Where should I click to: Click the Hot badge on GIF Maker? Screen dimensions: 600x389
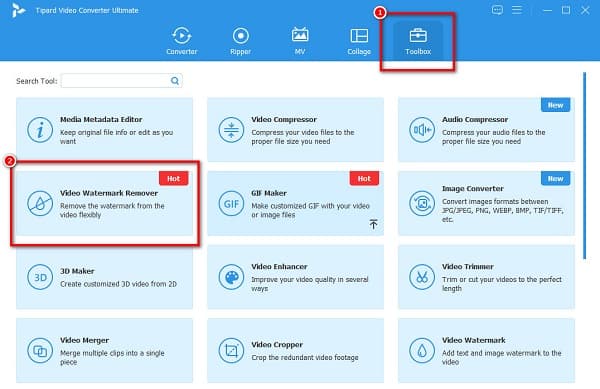point(364,178)
